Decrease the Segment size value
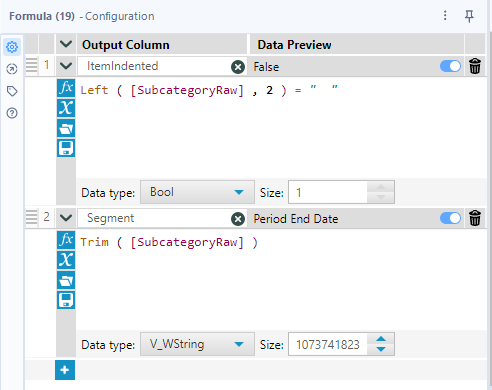 381,349
